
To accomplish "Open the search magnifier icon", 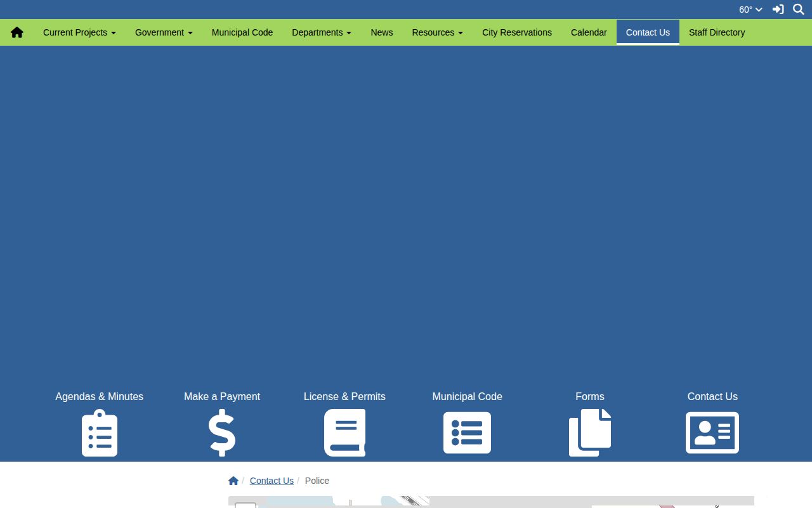I will coord(799,10).
